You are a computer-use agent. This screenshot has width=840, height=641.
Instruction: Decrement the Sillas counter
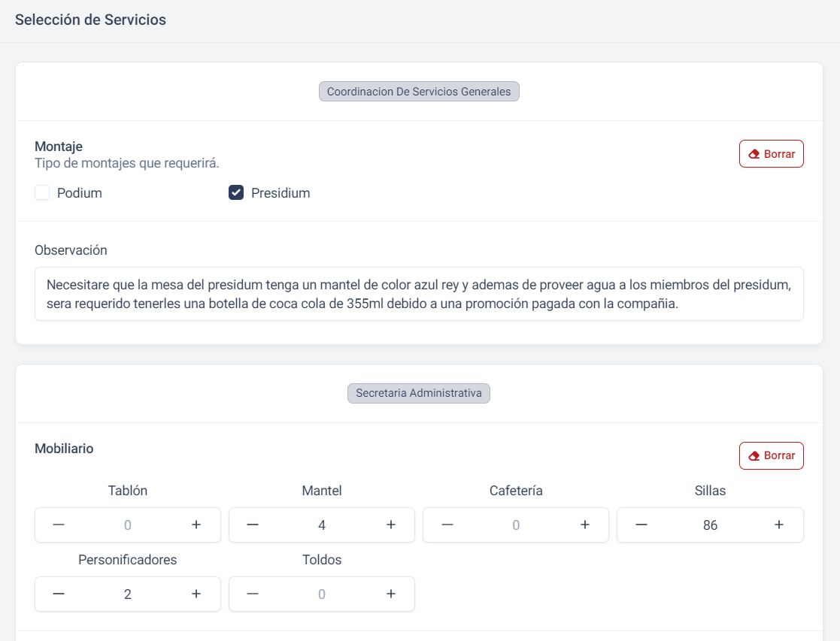tap(641, 525)
